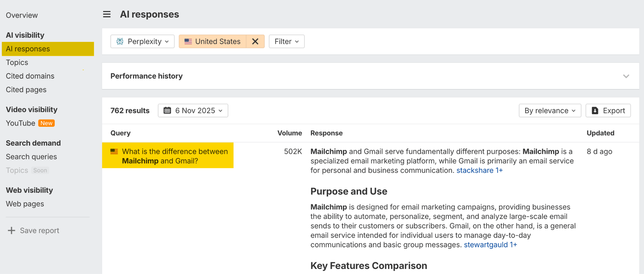Expand the Performance history panel

(x=626, y=76)
